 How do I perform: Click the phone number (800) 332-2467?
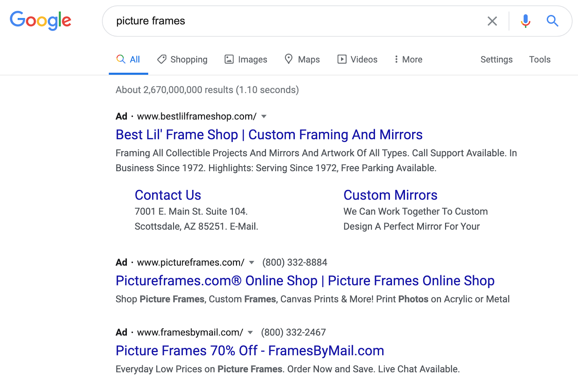293,332
